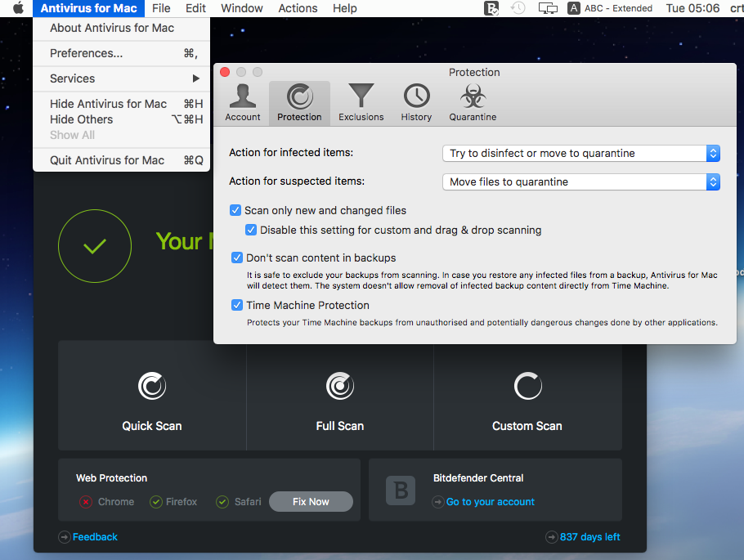Screen dimensions: 744x560
Task: Open Preferences... from the app menu
Action: 122,53
